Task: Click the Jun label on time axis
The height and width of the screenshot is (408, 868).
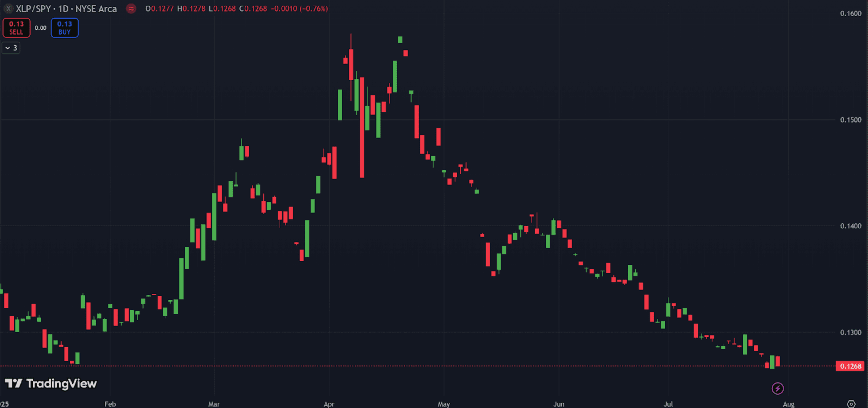Action: pyautogui.click(x=559, y=404)
